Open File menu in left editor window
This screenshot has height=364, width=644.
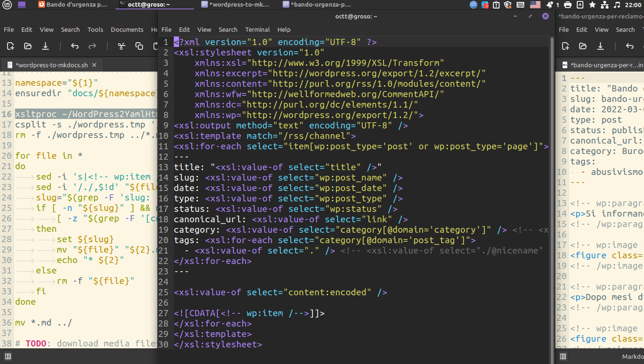[x=9, y=29]
